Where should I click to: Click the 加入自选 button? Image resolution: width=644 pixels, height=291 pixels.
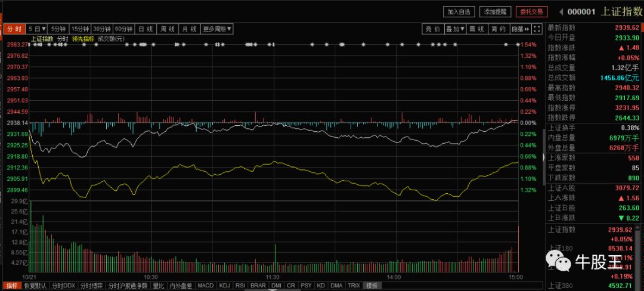tap(460, 12)
